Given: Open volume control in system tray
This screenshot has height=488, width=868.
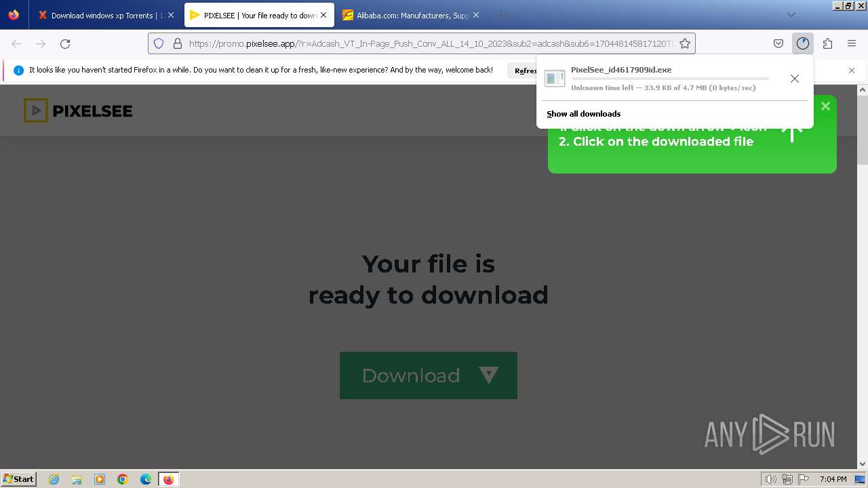Looking at the screenshot, I should [770, 479].
